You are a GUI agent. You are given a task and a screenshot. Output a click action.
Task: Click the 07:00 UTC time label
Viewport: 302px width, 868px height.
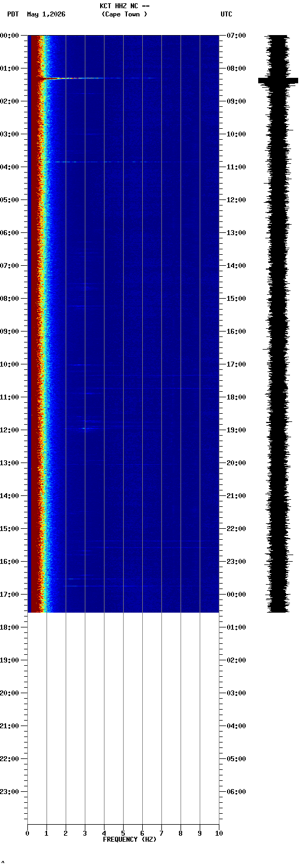pyautogui.click(x=236, y=36)
